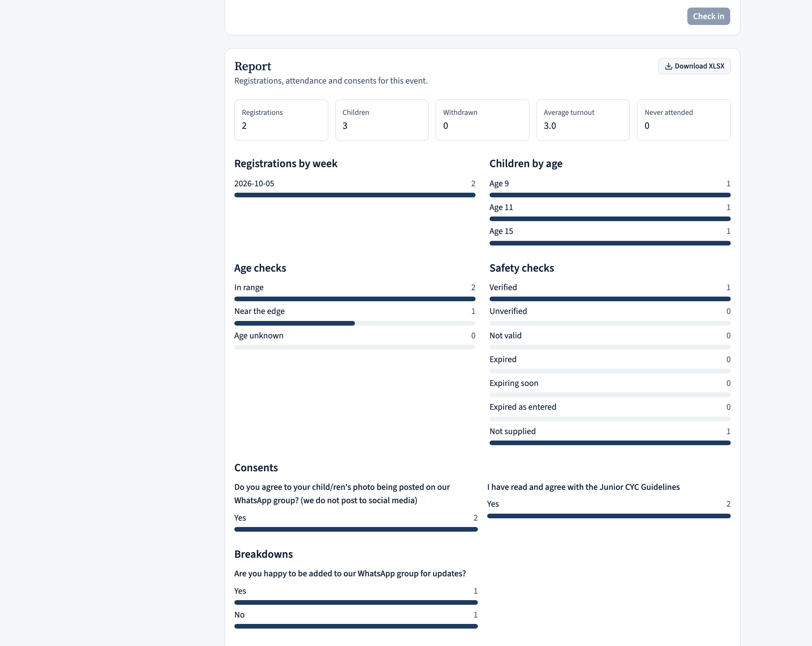Click the Consents heading
Screen dimensions: 812x646
256,468
